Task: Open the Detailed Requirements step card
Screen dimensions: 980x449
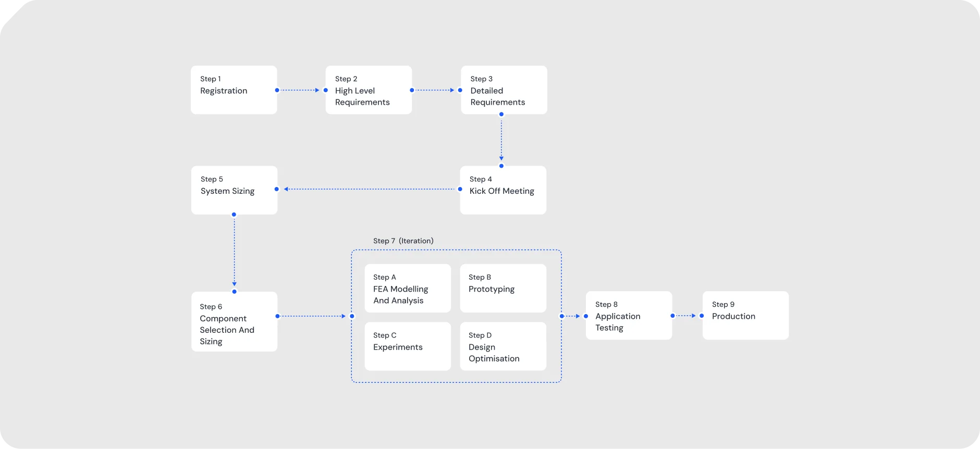Action: point(504,90)
